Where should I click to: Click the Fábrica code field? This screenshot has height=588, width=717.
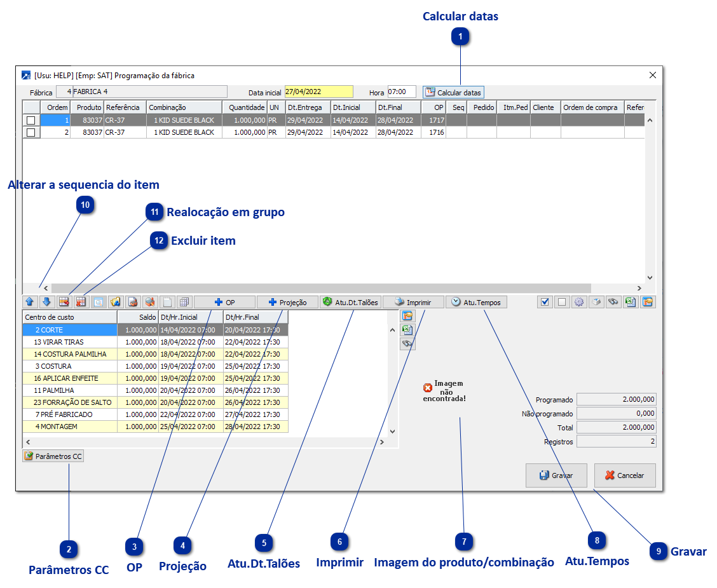pos(64,92)
